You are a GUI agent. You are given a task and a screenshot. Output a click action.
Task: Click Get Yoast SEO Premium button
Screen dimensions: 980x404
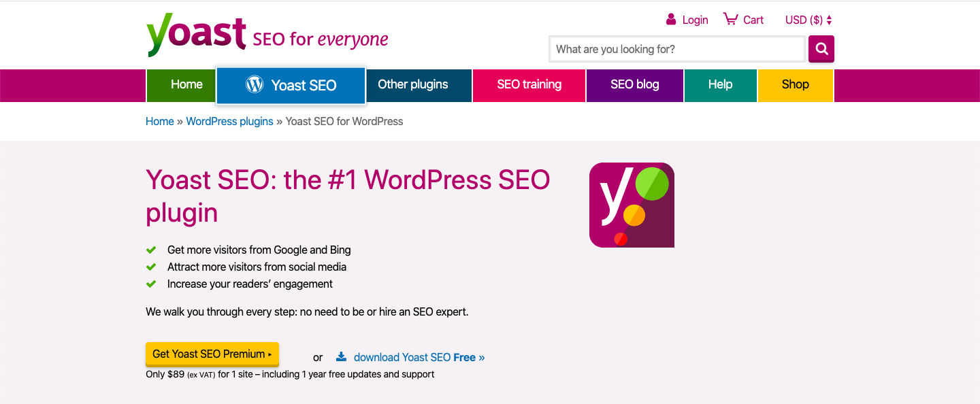click(212, 354)
